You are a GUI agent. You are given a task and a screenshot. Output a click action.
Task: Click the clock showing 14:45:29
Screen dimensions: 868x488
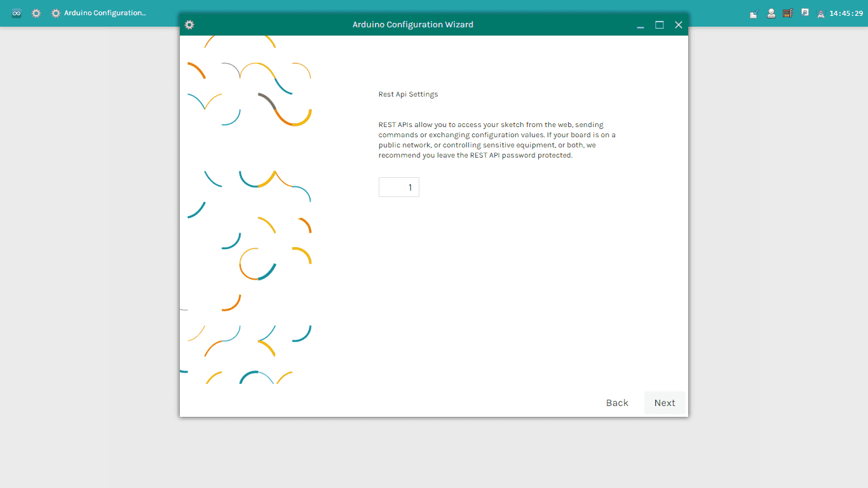[x=846, y=13]
